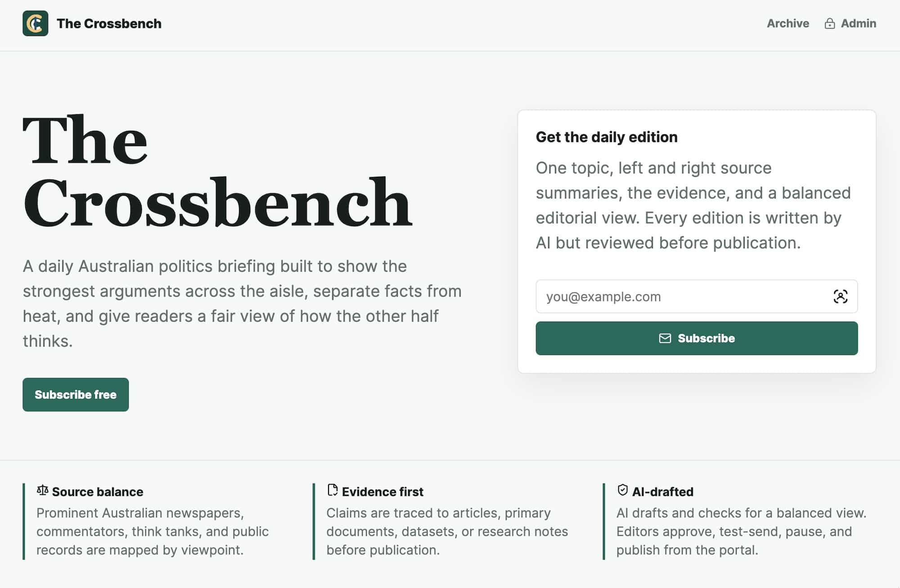Focus the you@example.com email field
The width and height of the screenshot is (900, 588).
[x=697, y=296]
